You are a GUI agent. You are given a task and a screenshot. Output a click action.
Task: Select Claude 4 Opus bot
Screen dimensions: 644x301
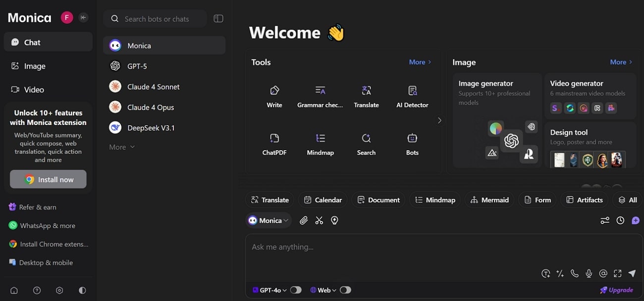click(x=164, y=107)
